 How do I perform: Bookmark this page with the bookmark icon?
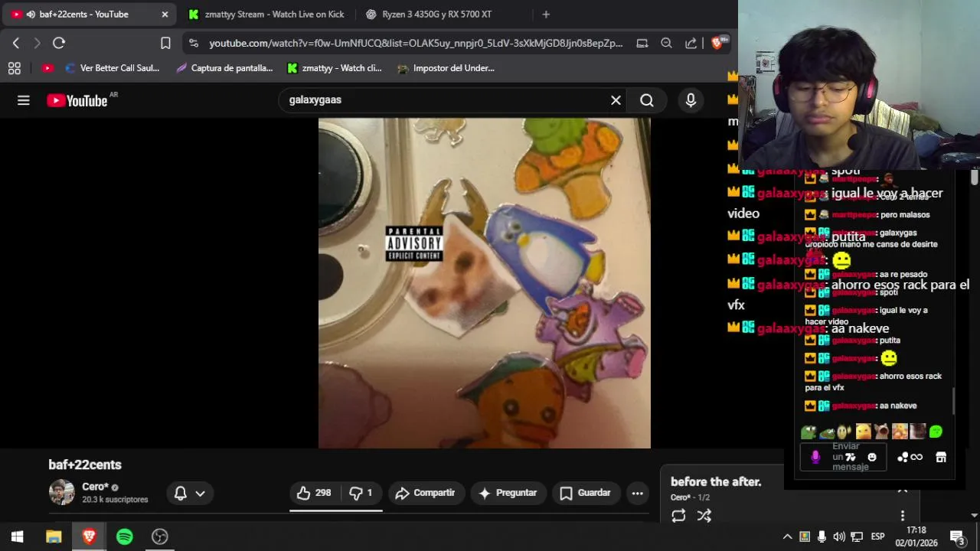165,44
